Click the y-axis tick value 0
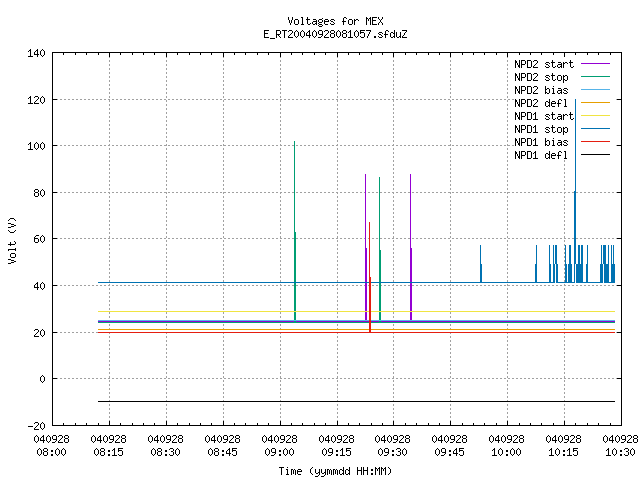Viewport: 640px width, 480px height. 42,379
